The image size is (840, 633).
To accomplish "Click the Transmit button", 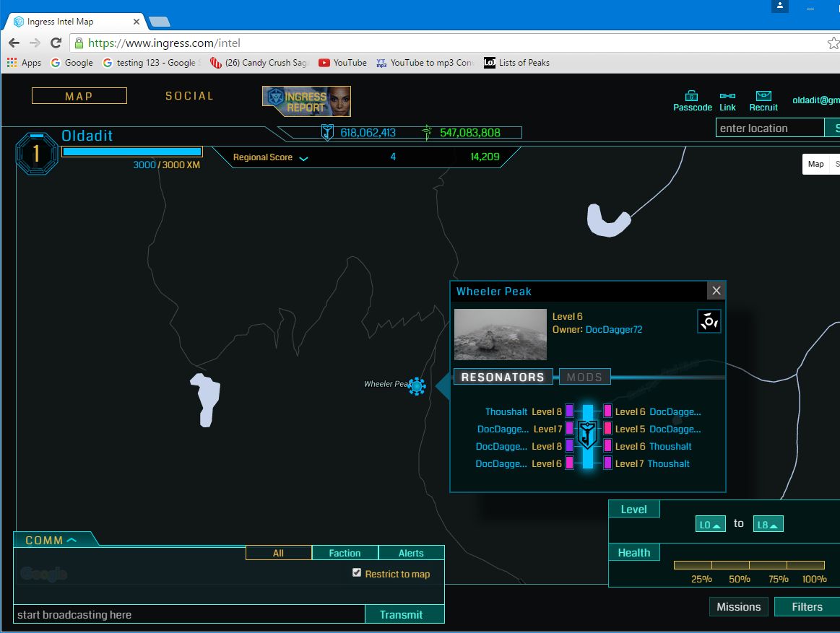I will 401,615.
